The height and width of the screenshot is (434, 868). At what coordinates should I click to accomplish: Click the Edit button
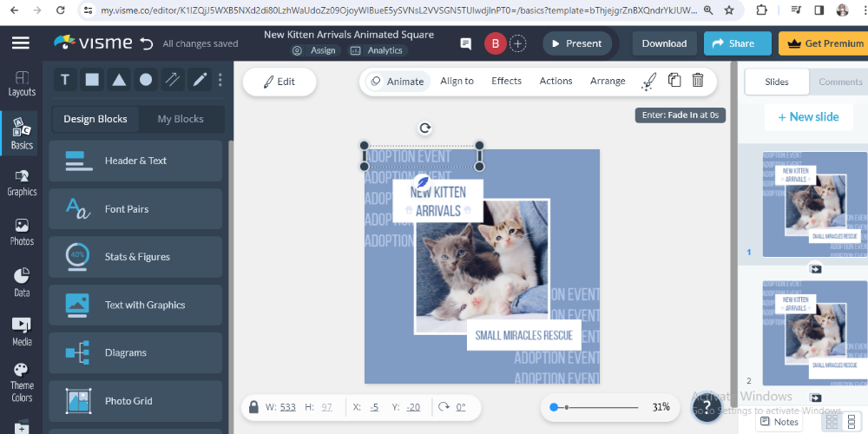(x=279, y=82)
